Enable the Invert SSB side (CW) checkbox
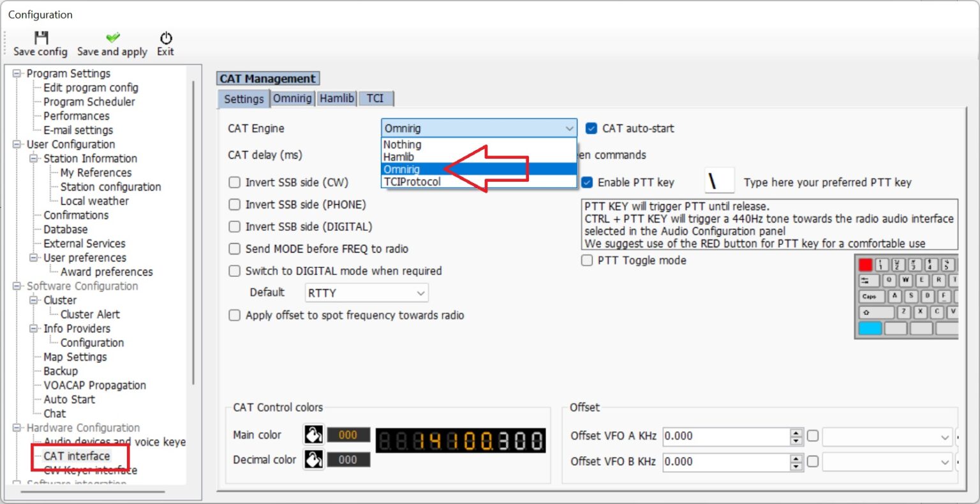Image resolution: width=980 pixels, height=504 pixels. [235, 182]
